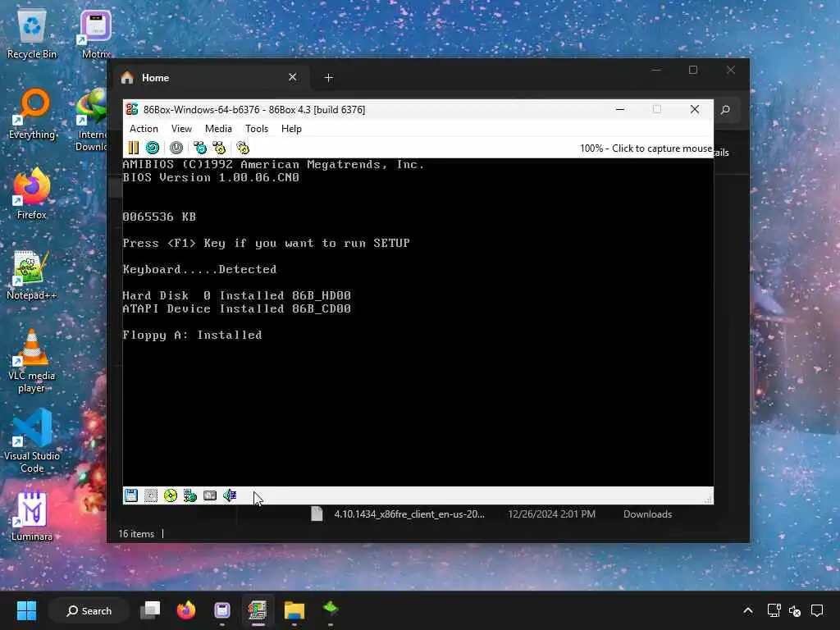The image size is (840, 630).
Task: Click floppy disk status bar icon
Action: click(x=130, y=495)
